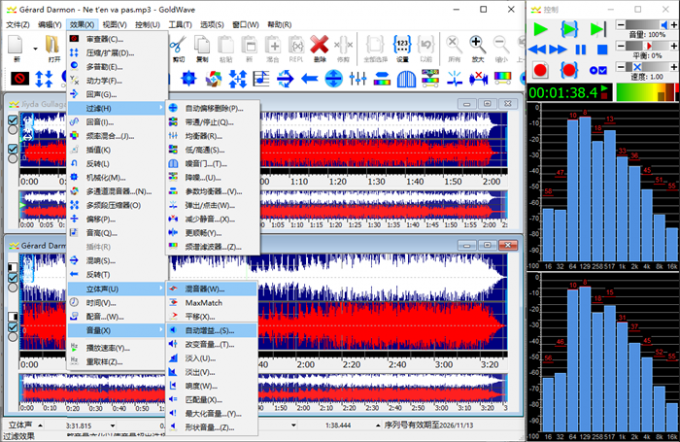Click the compressor/expander arrows icon in effects bar
Viewport: 680px width, 442px height.
click(x=44, y=79)
